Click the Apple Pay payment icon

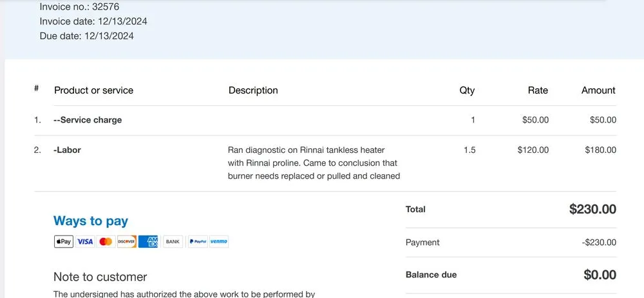63,242
